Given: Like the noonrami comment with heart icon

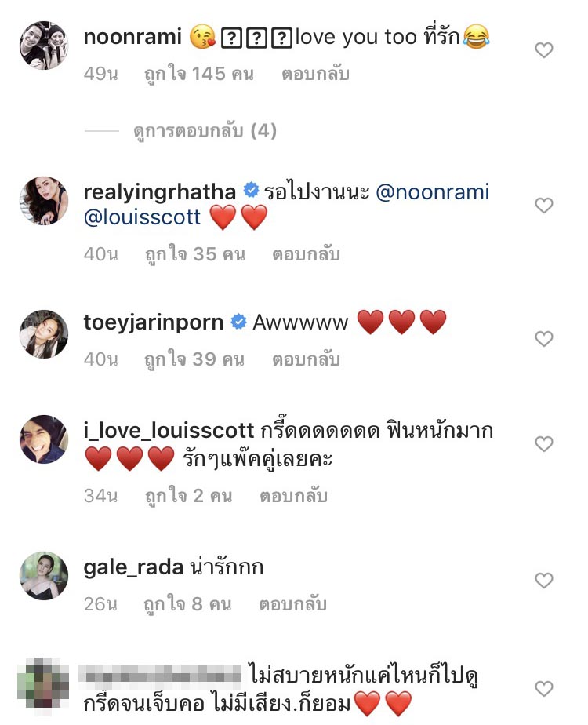Looking at the screenshot, I should (543, 51).
